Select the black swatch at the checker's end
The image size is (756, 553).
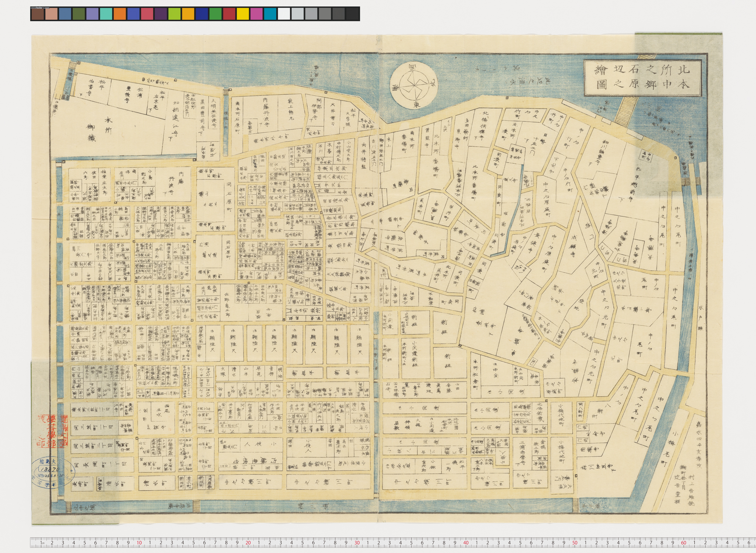point(352,14)
